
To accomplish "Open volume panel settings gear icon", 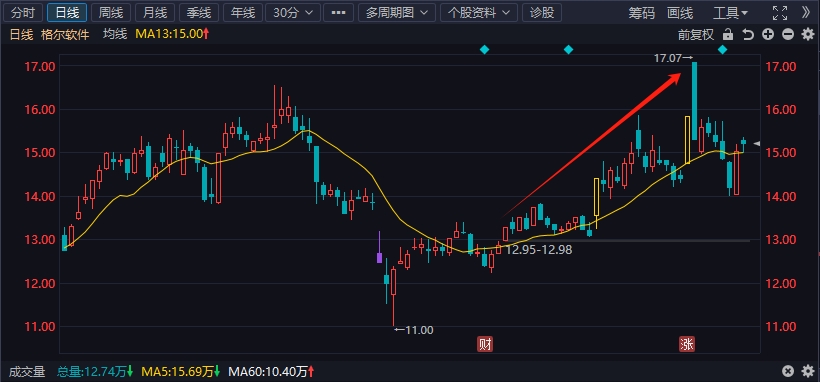I will pyautogui.click(x=808, y=372).
